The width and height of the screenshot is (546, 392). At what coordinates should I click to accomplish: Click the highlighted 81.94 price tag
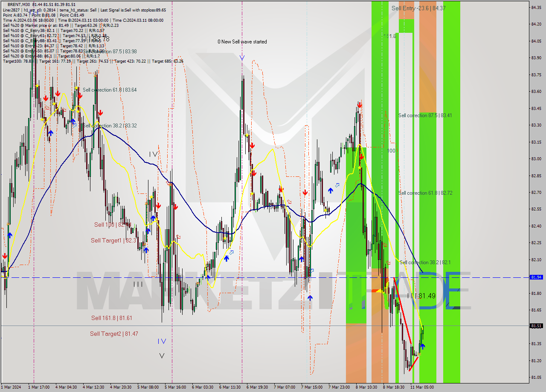(x=536, y=277)
